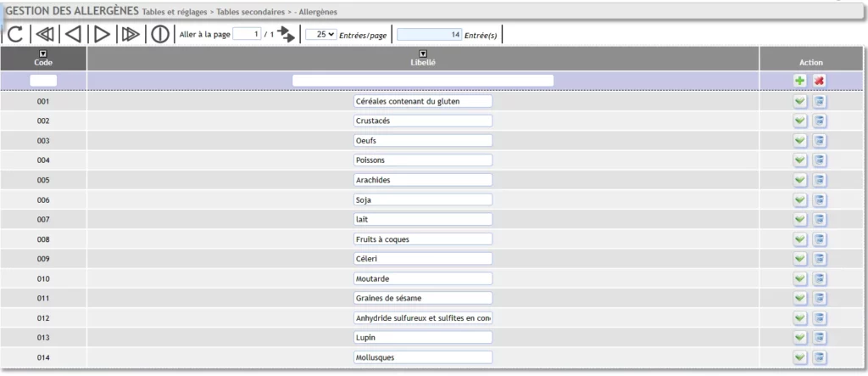Open the Libellé column sort arrow

(x=423, y=53)
